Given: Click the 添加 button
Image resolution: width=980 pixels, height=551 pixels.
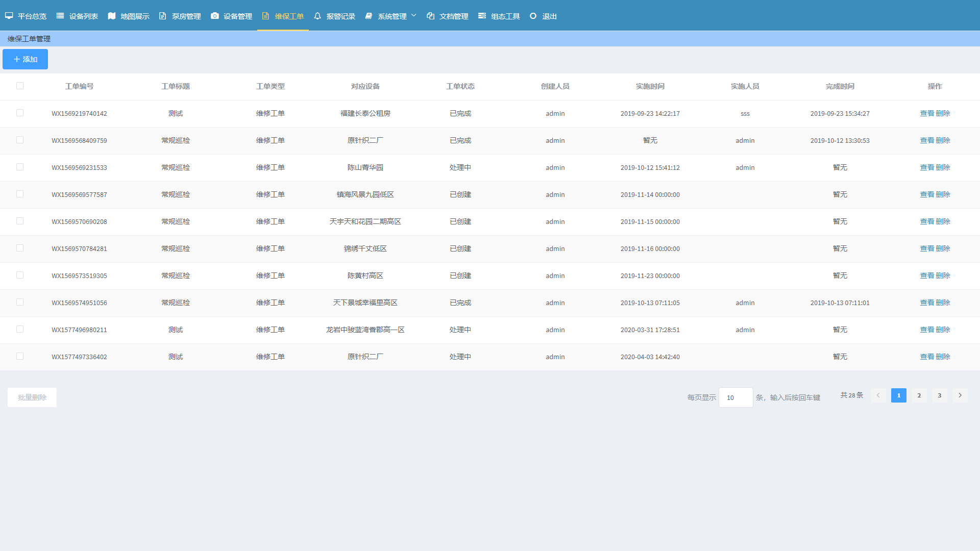Looking at the screenshot, I should (x=25, y=59).
